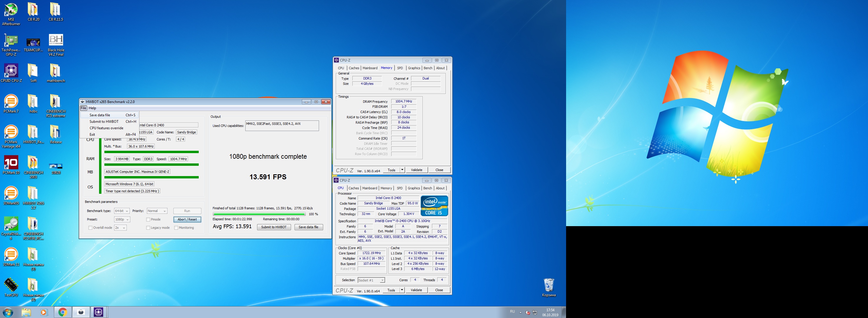The image size is (868, 318).
Task: Open the Benchmark type 64-bit dropdown
Action: tap(122, 211)
